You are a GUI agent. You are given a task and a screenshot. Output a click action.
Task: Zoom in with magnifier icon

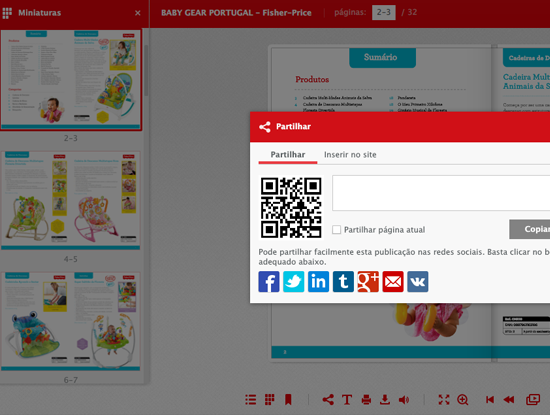463,400
